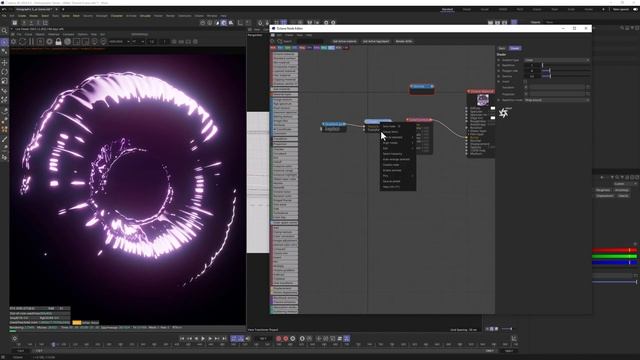Open the Live Viewer color space dropdown

click(x=119, y=42)
